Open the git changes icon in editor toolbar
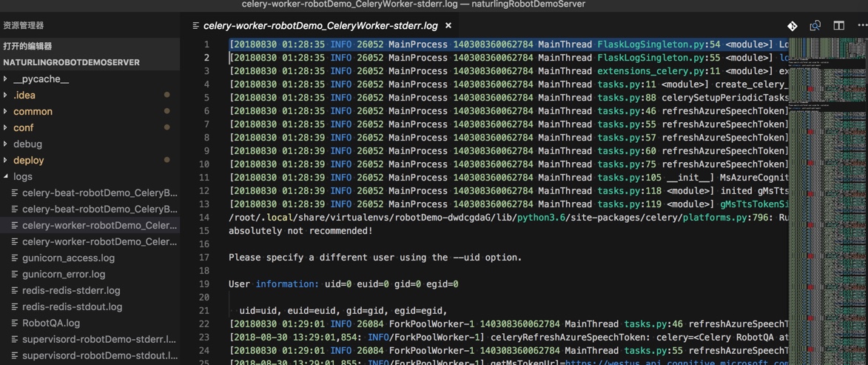 tap(793, 26)
